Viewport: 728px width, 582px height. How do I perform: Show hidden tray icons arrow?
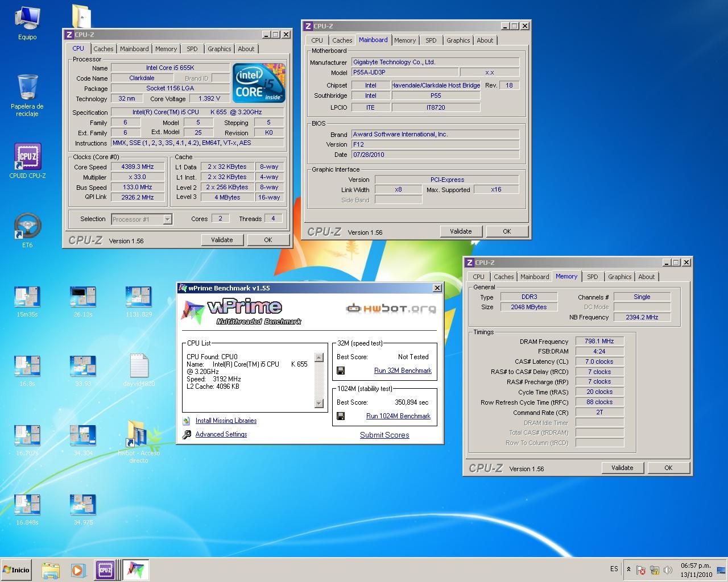(x=628, y=569)
